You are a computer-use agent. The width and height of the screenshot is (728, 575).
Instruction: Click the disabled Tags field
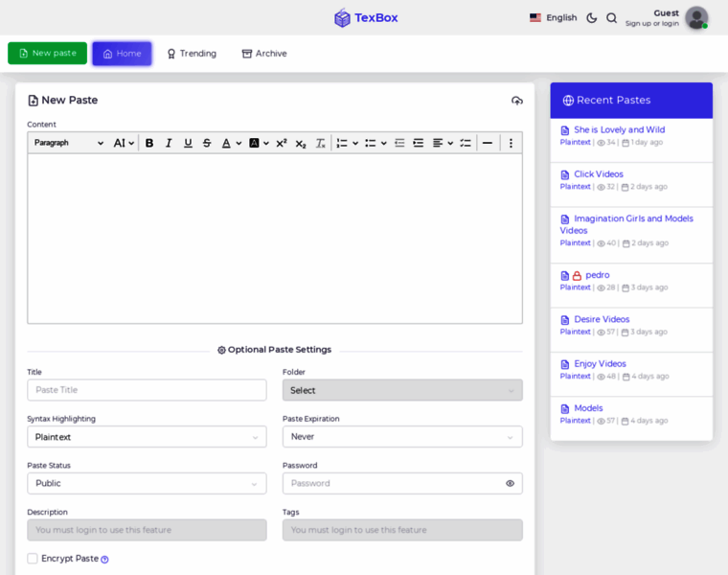pos(402,530)
